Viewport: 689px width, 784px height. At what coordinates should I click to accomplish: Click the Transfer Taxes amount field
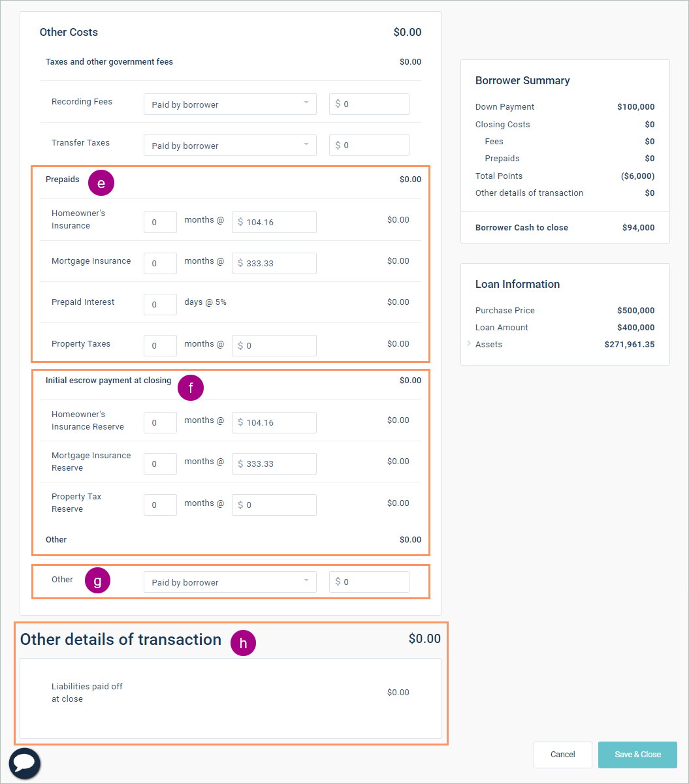[369, 146]
